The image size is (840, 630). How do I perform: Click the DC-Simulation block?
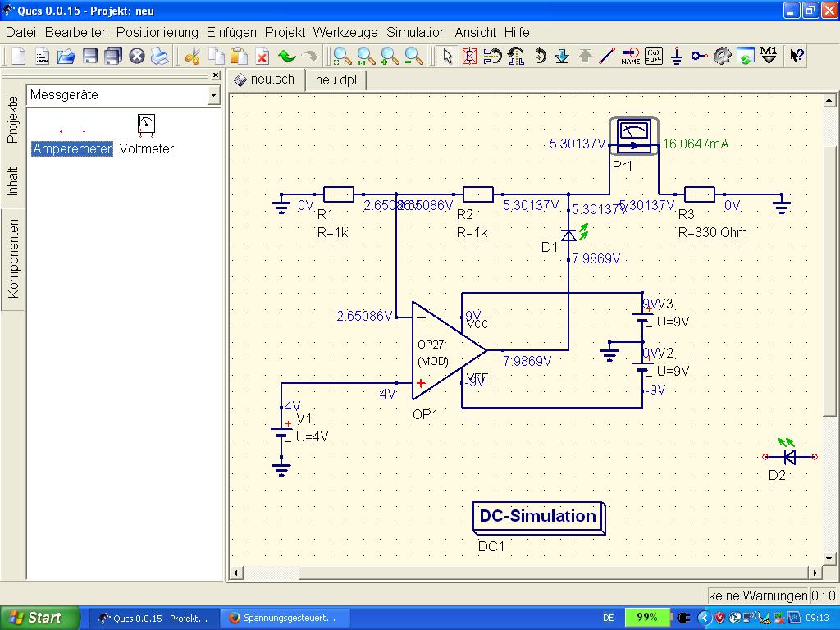click(539, 517)
